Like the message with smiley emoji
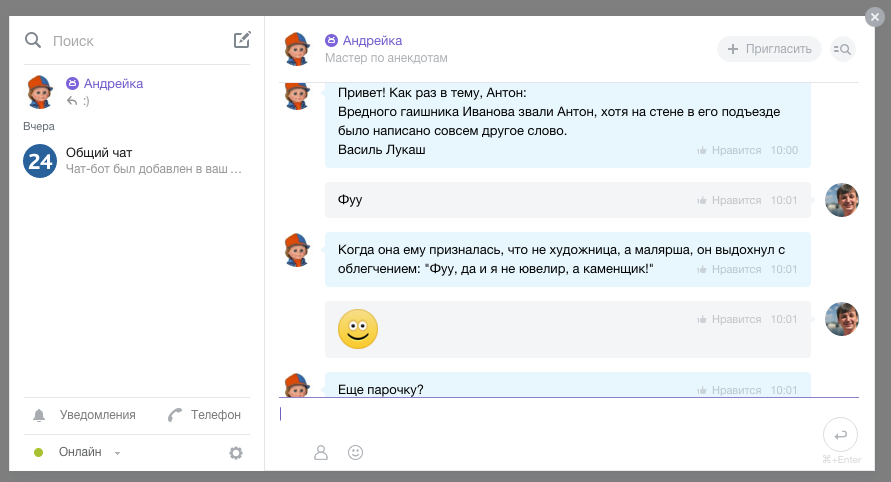The image size is (891, 482). [x=730, y=319]
